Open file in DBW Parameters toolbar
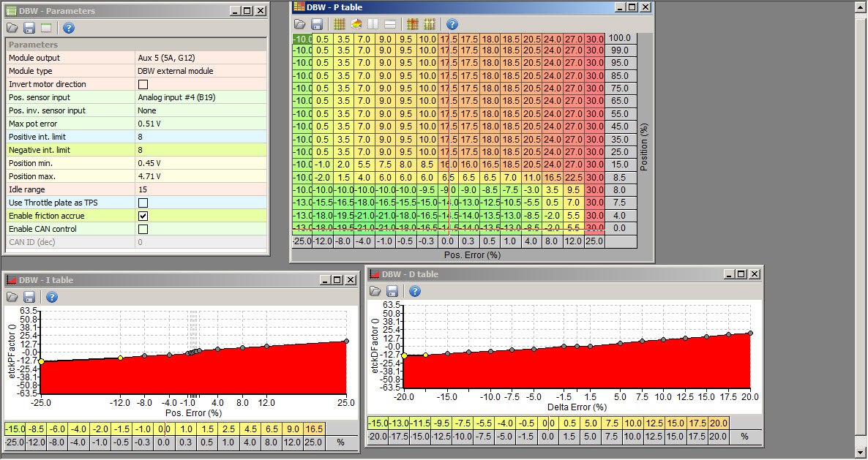 tap(12, 29)
